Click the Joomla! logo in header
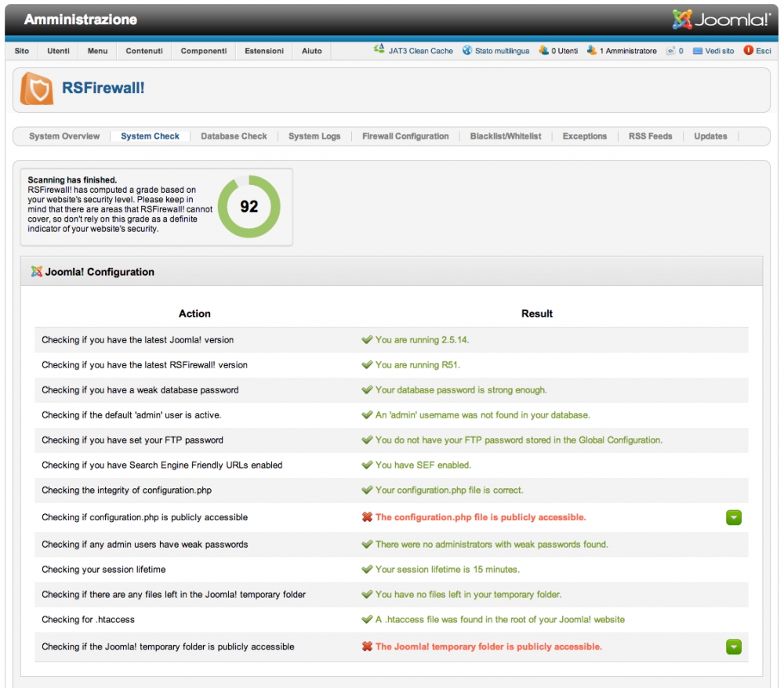784x688 pixels. pyautogui.click(x=721, y=20)
